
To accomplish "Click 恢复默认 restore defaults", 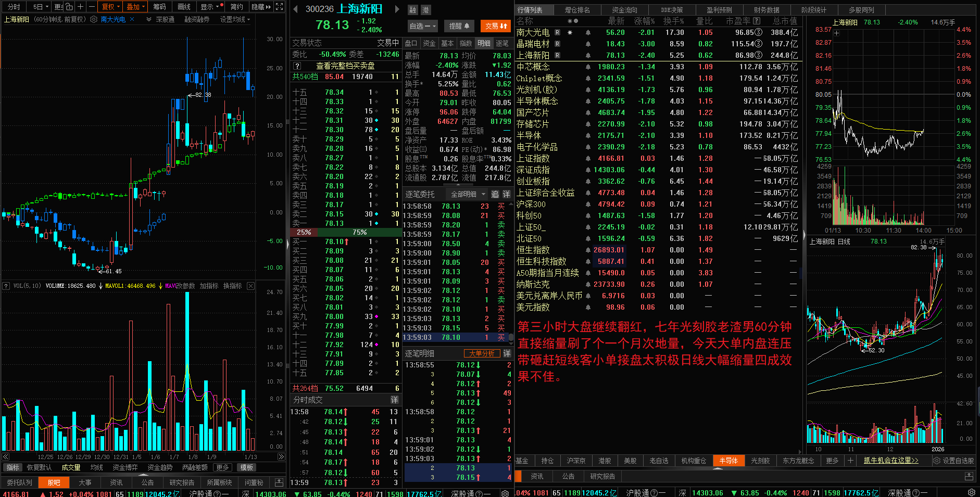I will pos(39,467).
